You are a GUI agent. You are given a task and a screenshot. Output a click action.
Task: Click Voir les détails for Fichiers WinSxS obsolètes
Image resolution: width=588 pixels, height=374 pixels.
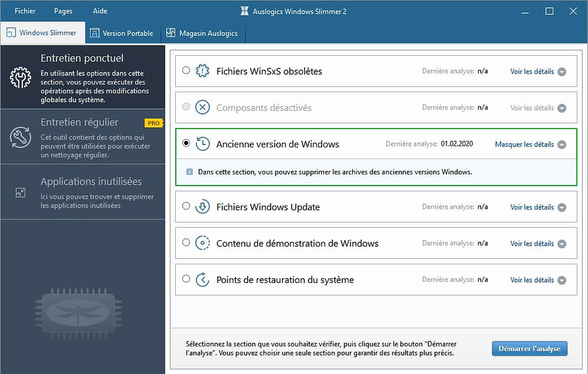tap(532, 71)
